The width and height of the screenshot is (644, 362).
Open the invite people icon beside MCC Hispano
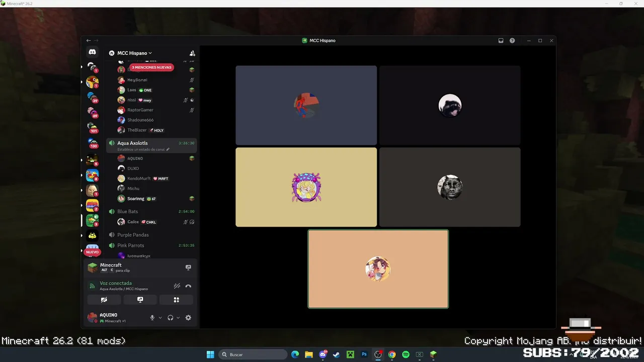point(192,53)
